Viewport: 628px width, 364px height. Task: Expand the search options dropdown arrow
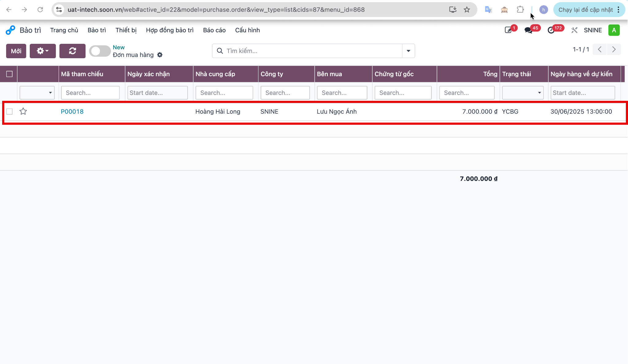(408, 51)
